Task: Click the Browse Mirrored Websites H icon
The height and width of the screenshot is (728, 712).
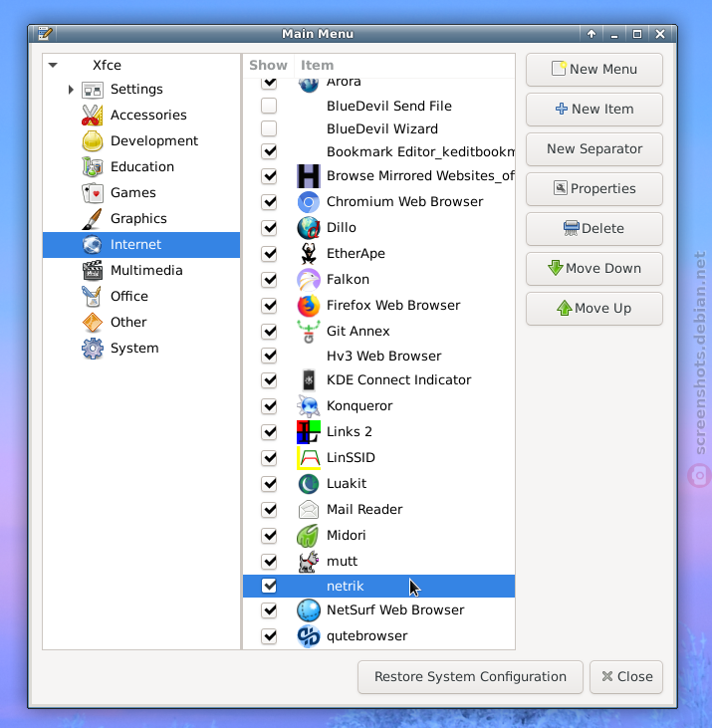Action: pyautogui.click(x=309, y=176)
